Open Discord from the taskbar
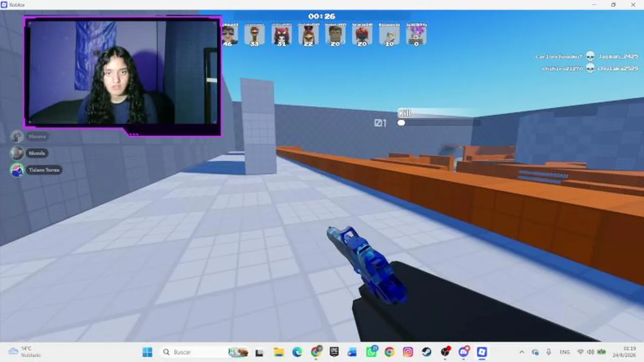The width and height of the screenshot is (644, 362). point(464,352)
